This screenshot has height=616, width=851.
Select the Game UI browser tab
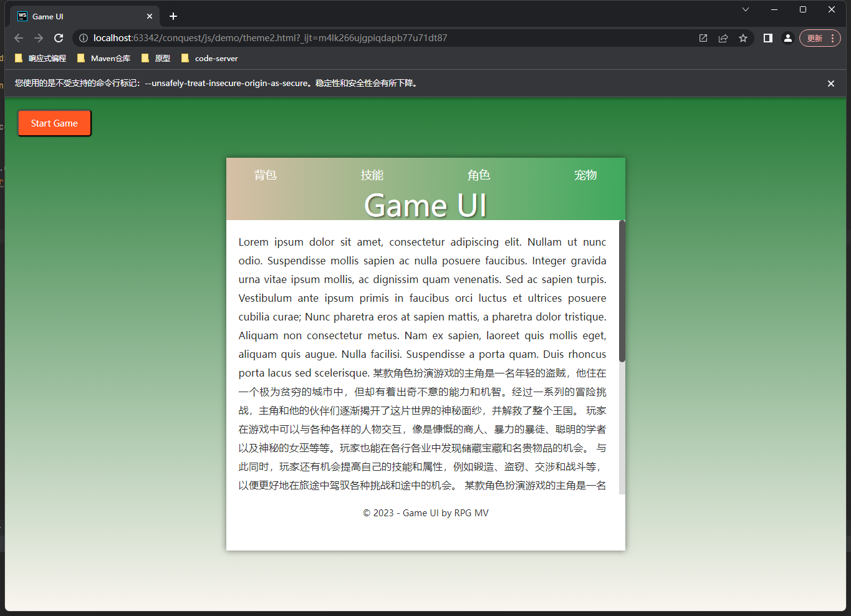pos(85,16)
